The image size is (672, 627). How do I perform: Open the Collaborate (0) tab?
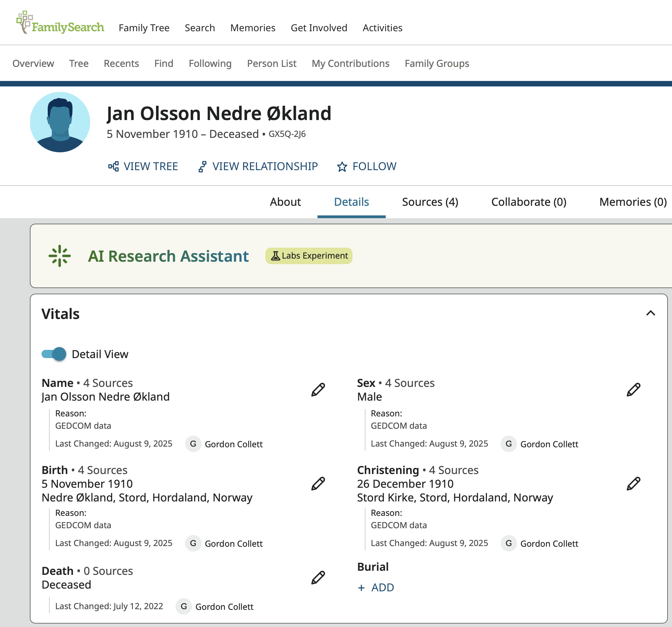(x=529, y=202)
